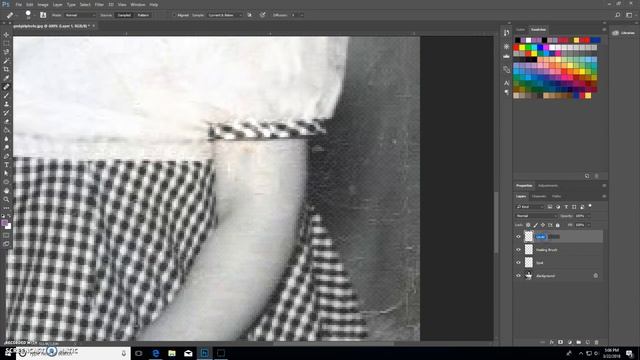640x360 pixels.
Task: Set source to Pattern
Action: 143,15
